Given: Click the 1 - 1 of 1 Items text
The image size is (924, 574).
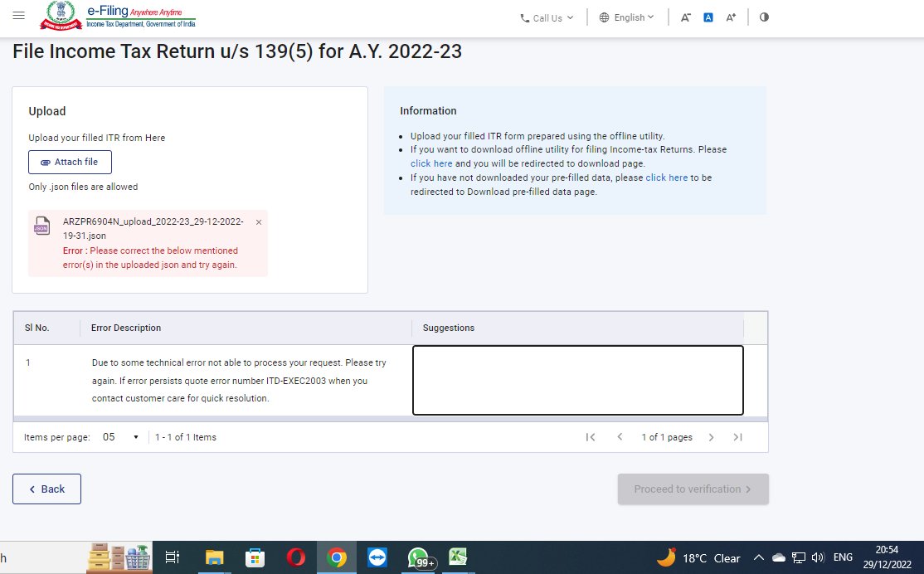Looking at the screenshot, I should pos(186,437).
